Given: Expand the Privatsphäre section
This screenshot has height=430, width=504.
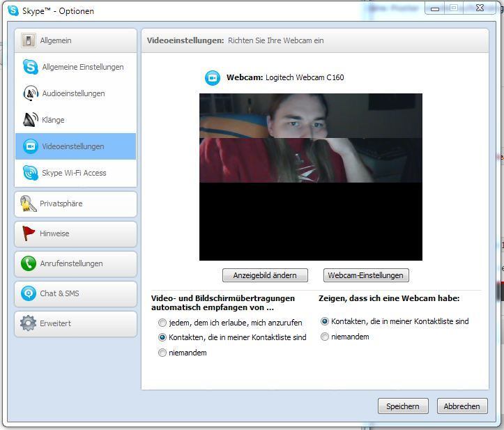Looking at the screenshot, I should [75, 204].
